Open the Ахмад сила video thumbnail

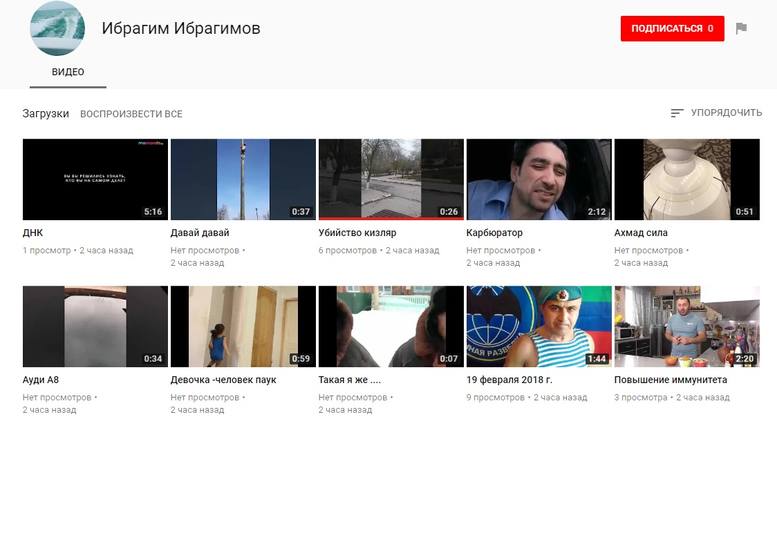click(x=687, y=179)
